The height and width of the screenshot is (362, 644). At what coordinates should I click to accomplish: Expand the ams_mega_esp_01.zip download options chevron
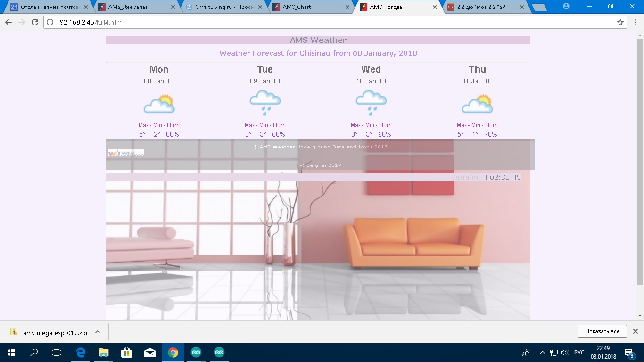[97, 332]
